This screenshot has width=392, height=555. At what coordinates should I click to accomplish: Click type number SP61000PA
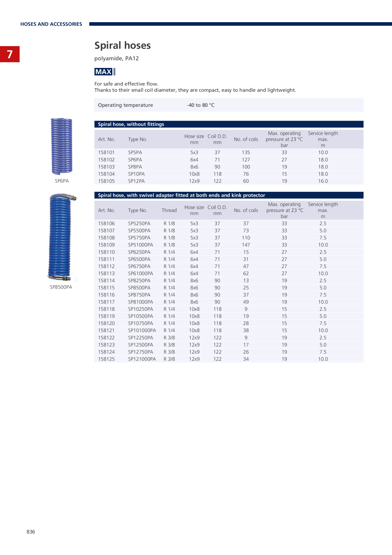coord(140,273)
